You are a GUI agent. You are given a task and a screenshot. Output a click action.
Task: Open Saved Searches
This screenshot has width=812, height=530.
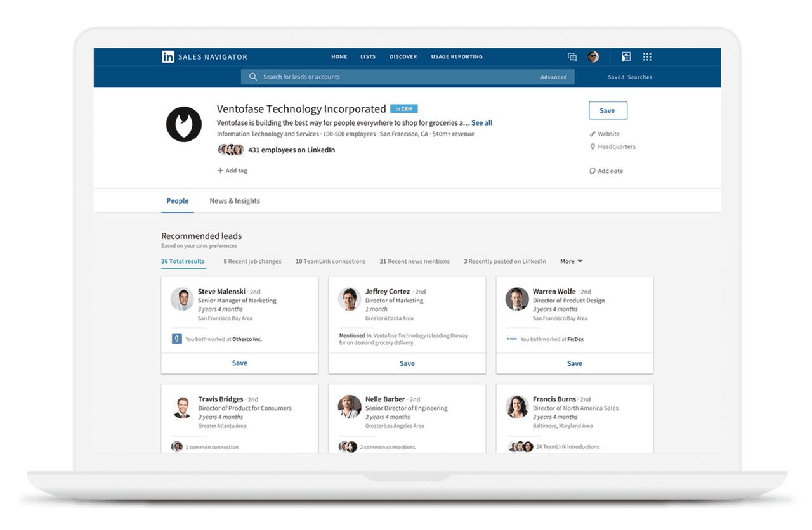click(630, 77)
